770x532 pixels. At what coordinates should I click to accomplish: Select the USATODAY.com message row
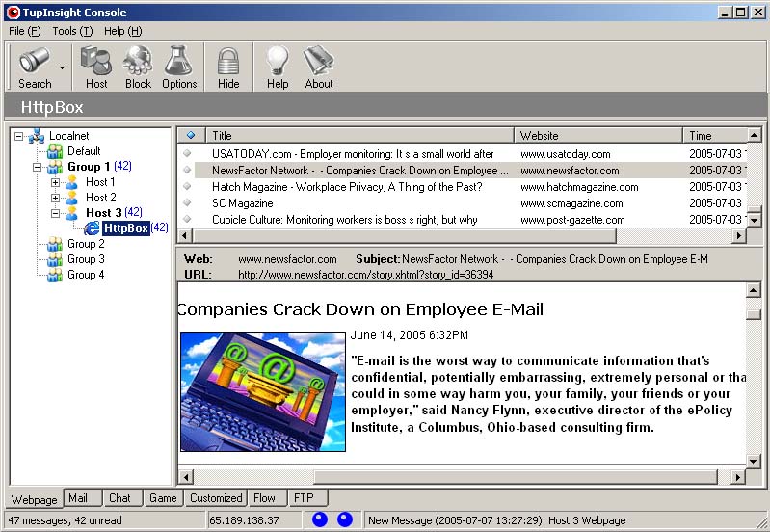click(x=462, y=154)
